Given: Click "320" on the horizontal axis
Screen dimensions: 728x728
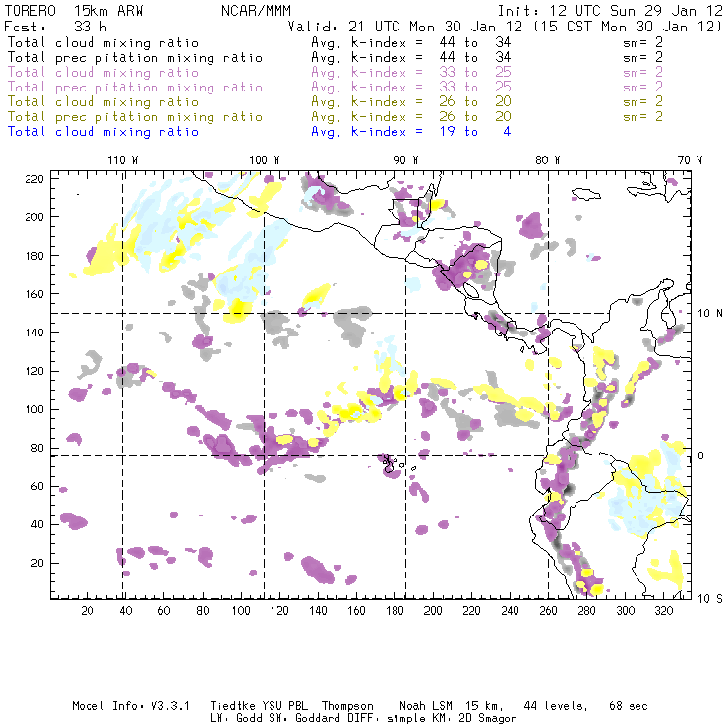Looking at the screenshot, I should pyautogui.click(x=663, y=611).
